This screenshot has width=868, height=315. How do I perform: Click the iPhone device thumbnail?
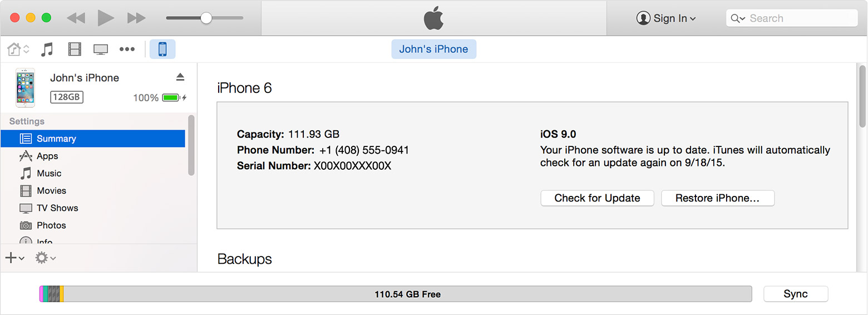[x=25, y=87]
